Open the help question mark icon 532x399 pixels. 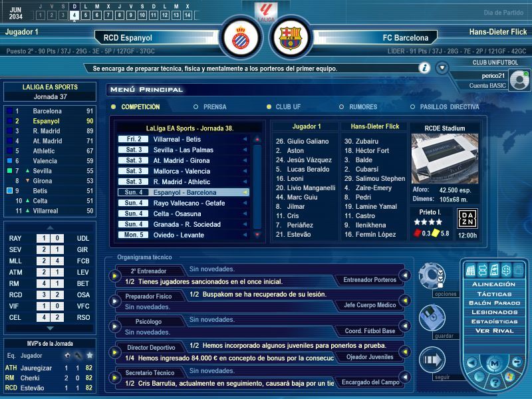pos(495,382)
